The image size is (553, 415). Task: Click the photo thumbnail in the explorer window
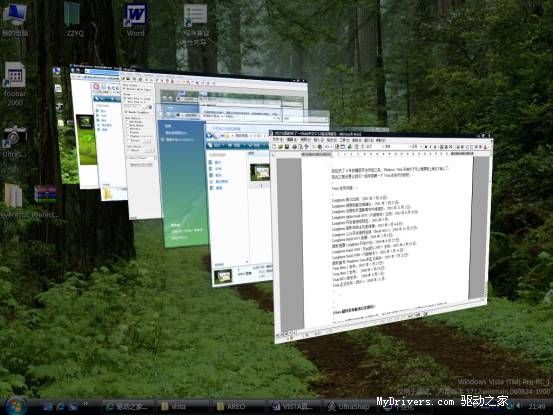click(260, 172)
